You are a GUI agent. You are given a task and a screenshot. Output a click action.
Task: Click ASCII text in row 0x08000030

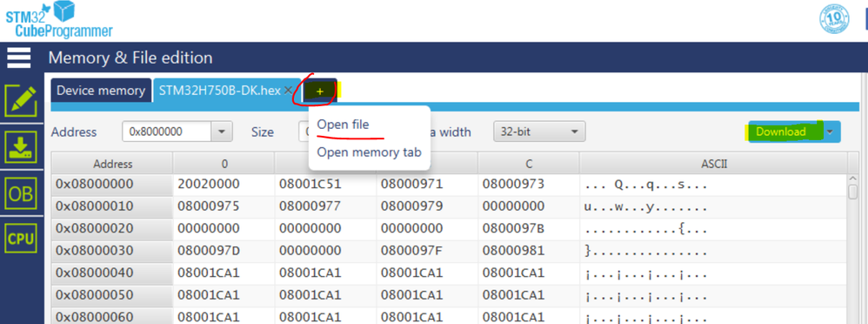(x=646, y=252)
